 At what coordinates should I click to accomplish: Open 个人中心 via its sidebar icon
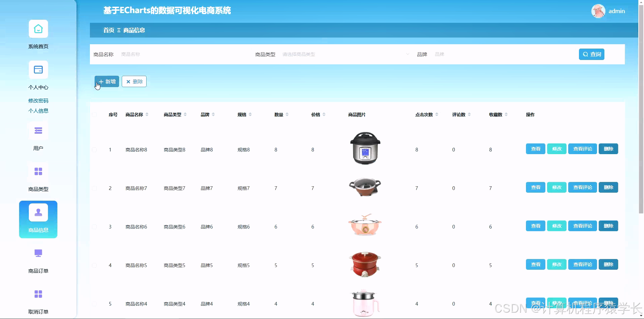(x=38, y=70)
